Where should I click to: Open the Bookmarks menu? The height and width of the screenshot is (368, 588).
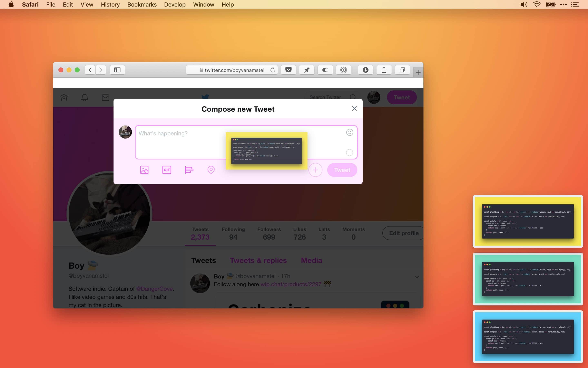pyautogui.click(x=142, y=4)
